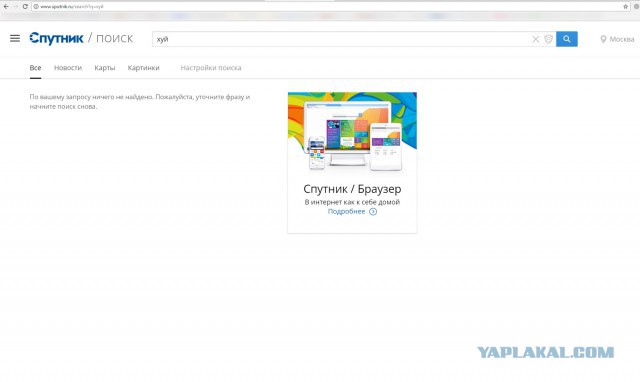Click the Спутник / Браузер heading
Image resolution: width=640 pixels, height=382 pixels.
tap(352, 189)
